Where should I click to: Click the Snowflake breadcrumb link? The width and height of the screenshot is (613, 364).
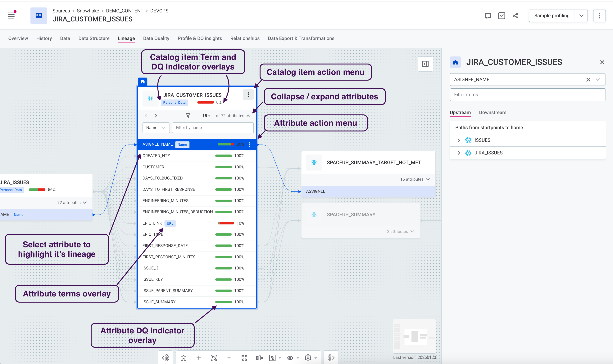point(88,11)
